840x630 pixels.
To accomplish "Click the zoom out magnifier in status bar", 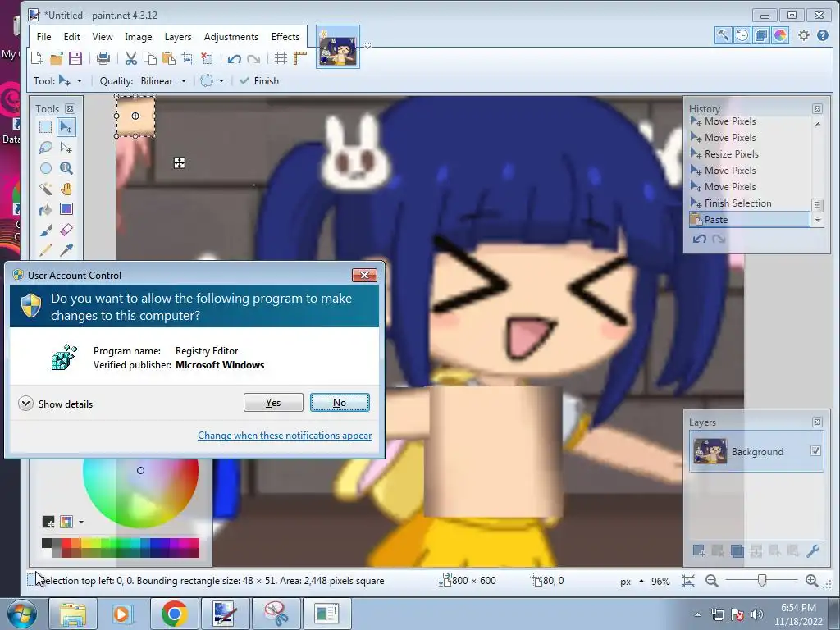I will point(711,581).
